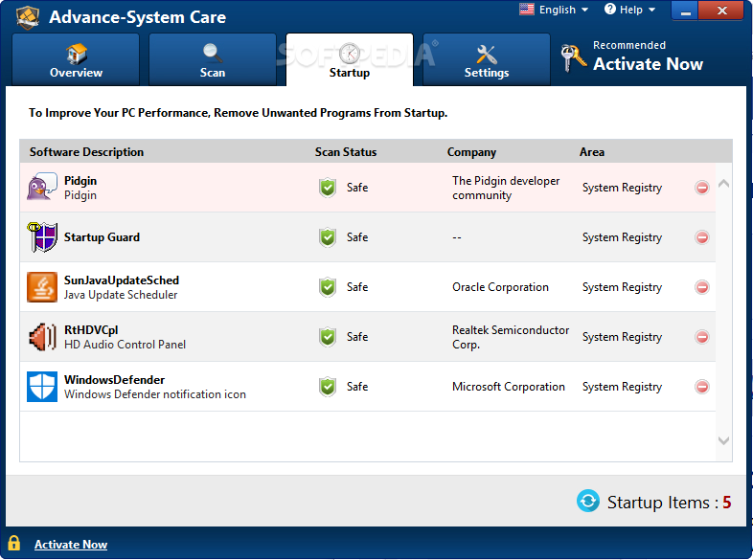753x560 pixels.
Task: Click the Startup Guard shield icon
Action: tap(42, 237)
